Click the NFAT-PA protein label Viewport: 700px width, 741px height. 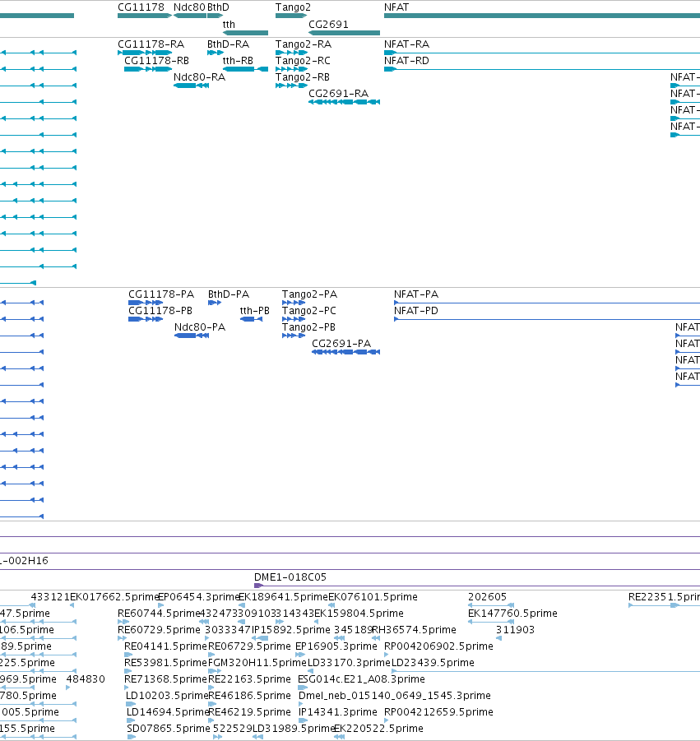click(416, 294)
